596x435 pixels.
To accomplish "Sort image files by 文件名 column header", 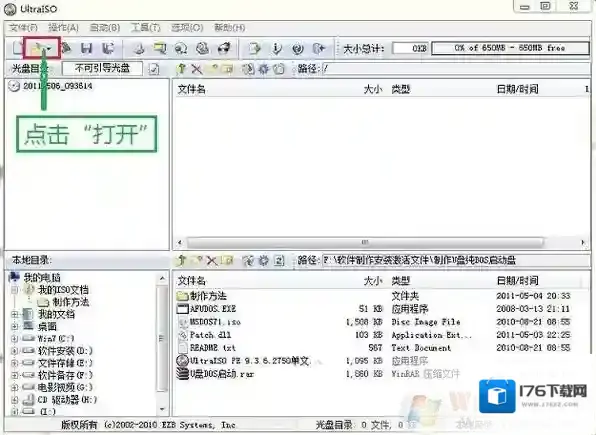I will [x=192, y=89].
